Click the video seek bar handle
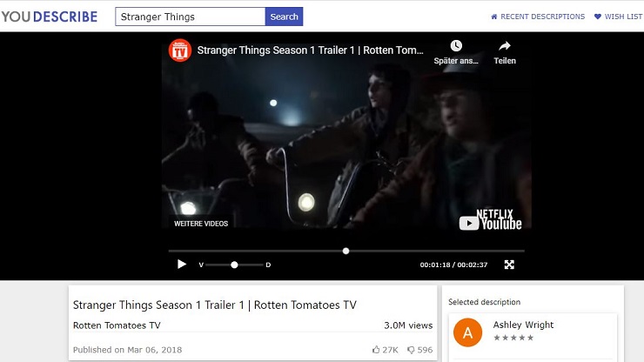Viewport: 644px width, 362px height. tap(345, 251)
